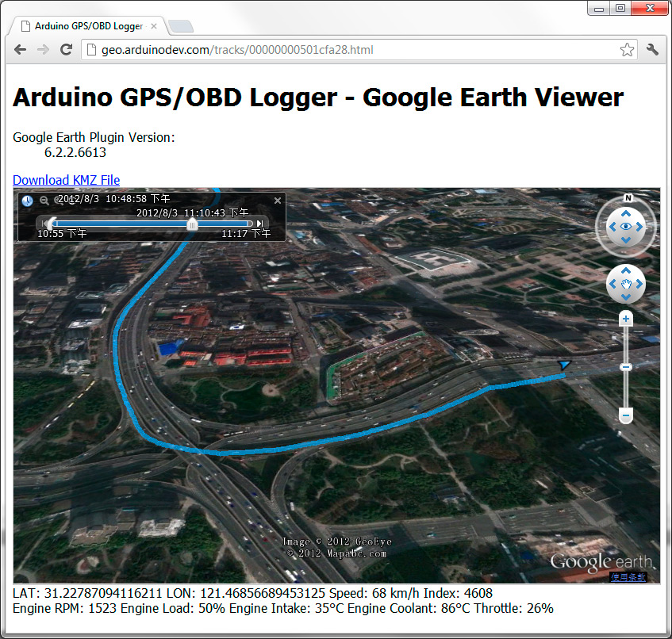Open the browser wrench settings menu

pyautogui.click(x=652, y=50)
